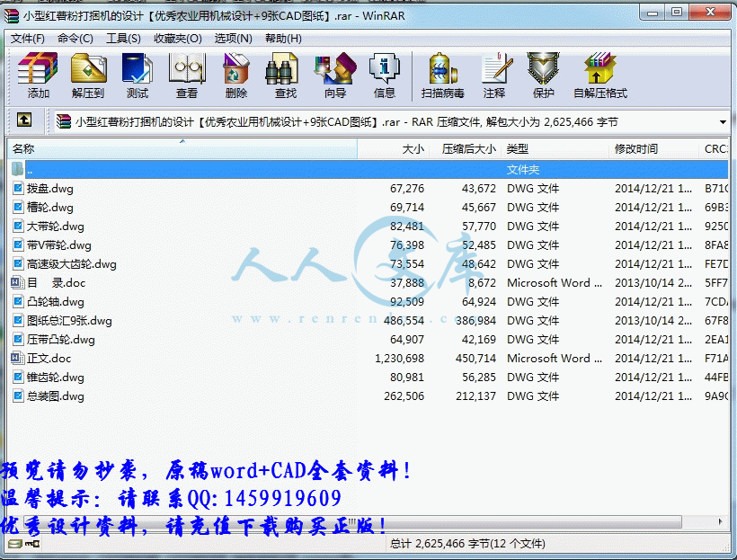Image resolution: width=737 pixels, height=560 pixels.
Task: Select the Delete (删除) toolbar icon
Action: tap(236, 68)
